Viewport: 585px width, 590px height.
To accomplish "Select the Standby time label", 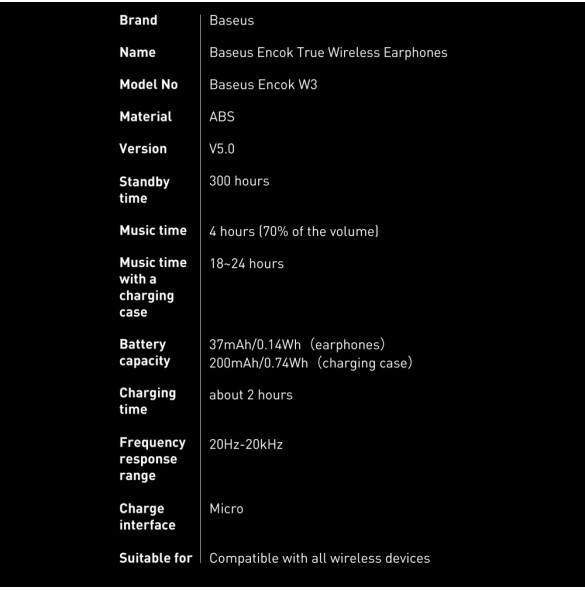I will (144, 190).
